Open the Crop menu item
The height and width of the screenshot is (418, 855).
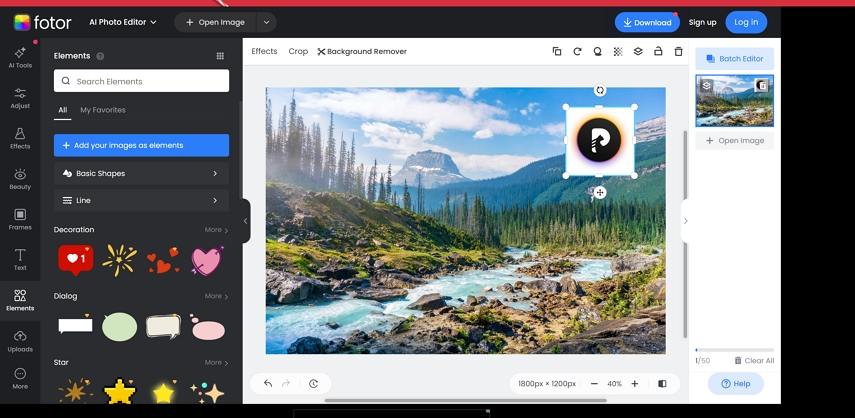point(298,51)
